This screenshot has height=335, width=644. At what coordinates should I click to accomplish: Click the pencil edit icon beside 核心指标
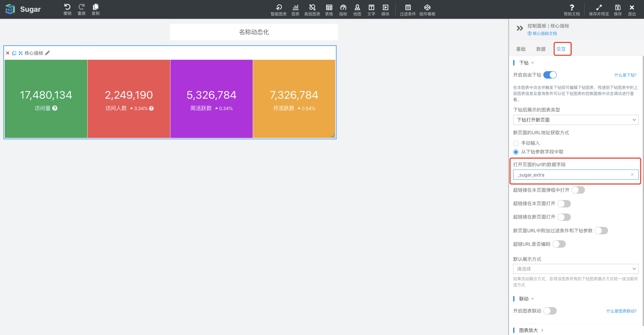47,53
